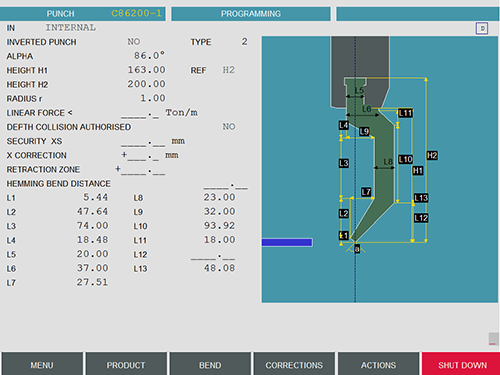The image size is (500, 375).
Task: Select the TYPE 2 field
Action: click(x=244, y=42)
